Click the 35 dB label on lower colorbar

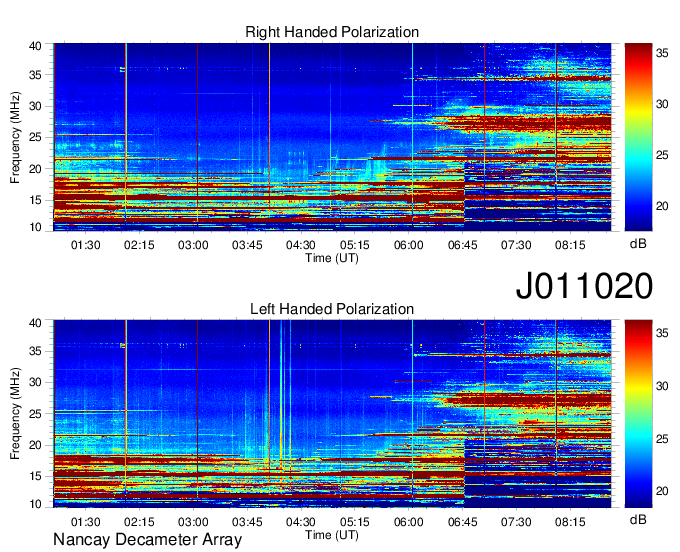[x=662, y=333]
